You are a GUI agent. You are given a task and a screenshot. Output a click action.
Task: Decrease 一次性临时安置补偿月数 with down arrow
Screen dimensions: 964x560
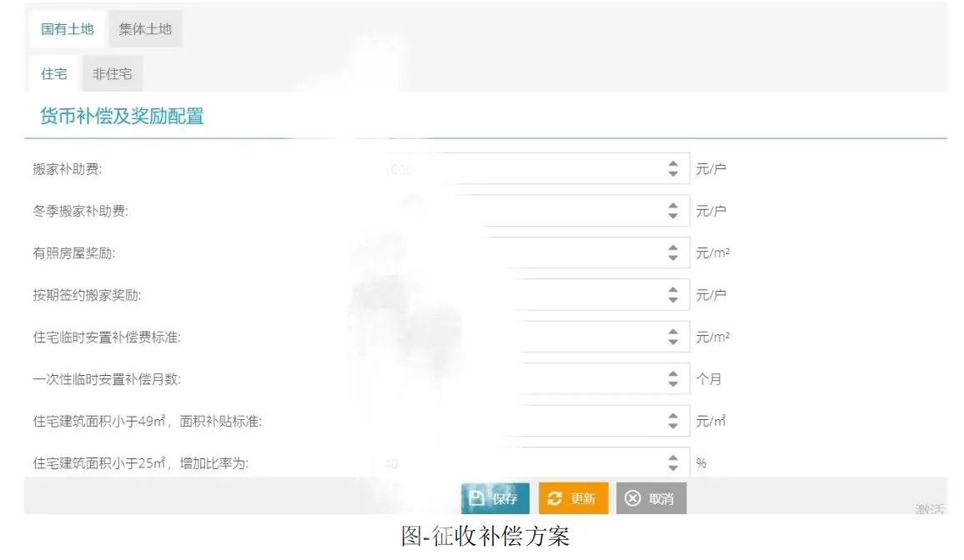[x=672, y=383]
